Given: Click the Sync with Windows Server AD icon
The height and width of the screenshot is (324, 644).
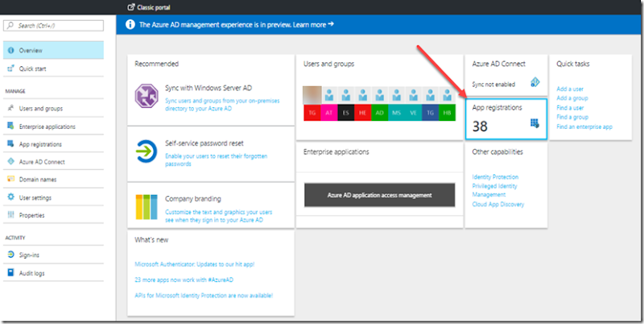Looking at the screenshot, I should (x=147, y=96).
